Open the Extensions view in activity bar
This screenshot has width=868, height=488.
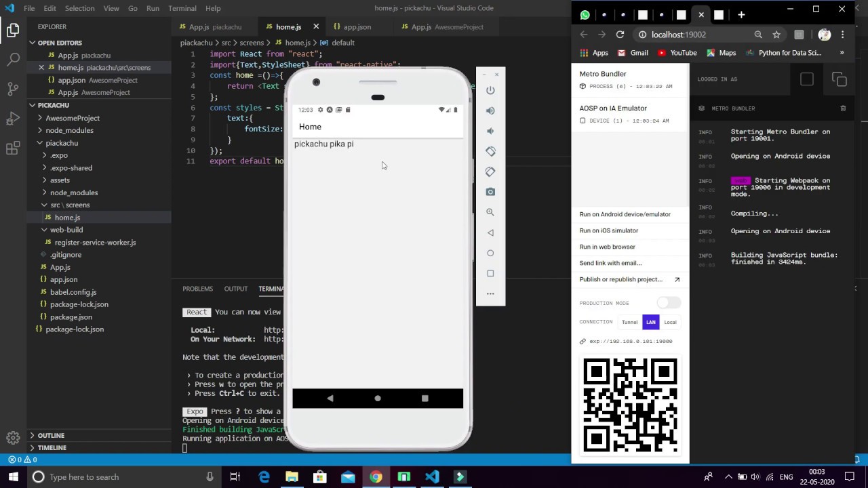pyautogui.click(x=13, y=148)
